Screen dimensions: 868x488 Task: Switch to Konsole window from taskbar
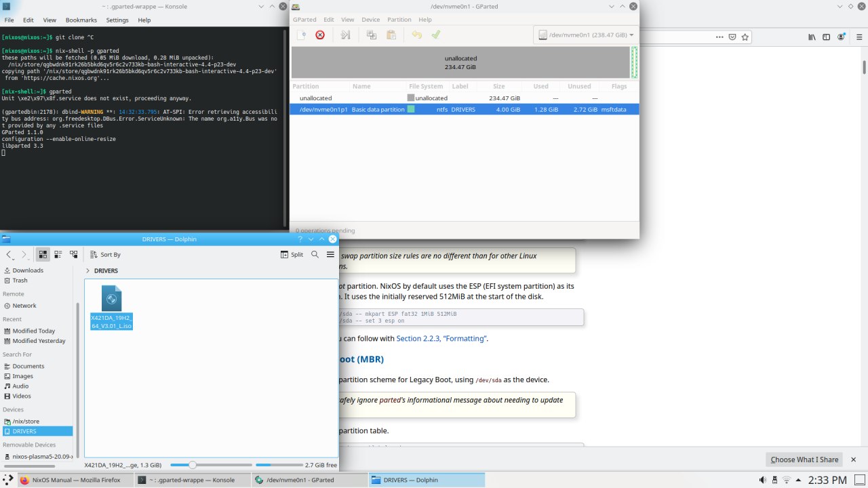(192, 480)
